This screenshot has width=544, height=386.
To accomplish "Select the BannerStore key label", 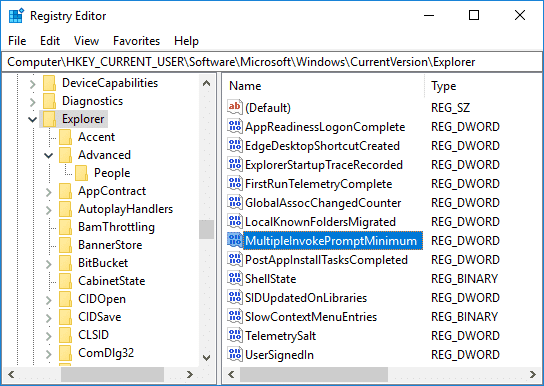I will (x=110, y=245).
